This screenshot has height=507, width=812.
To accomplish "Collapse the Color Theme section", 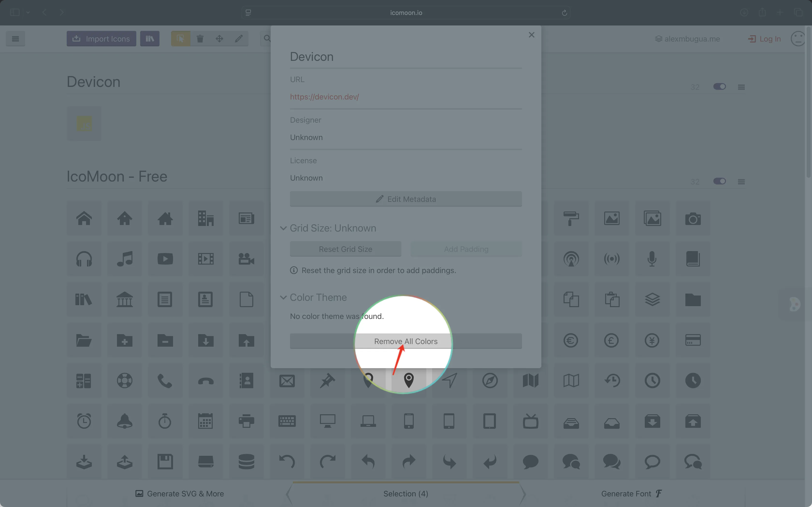I will coord(283,297).
